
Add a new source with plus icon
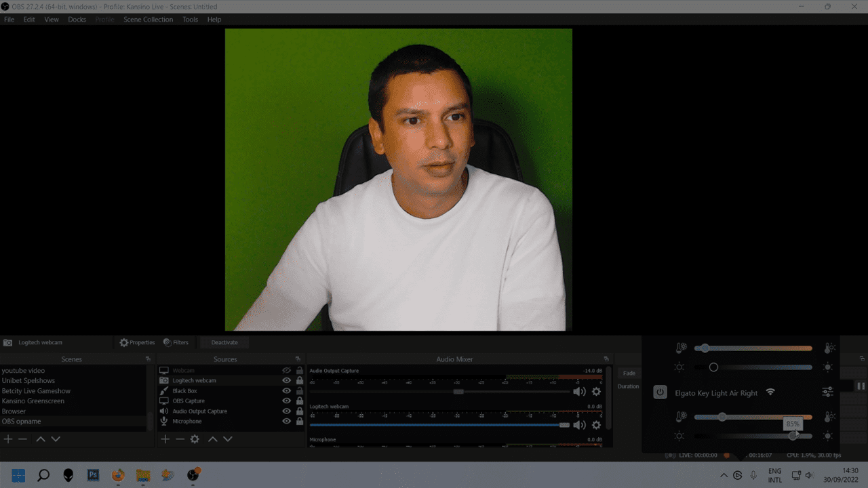point(165,439)
